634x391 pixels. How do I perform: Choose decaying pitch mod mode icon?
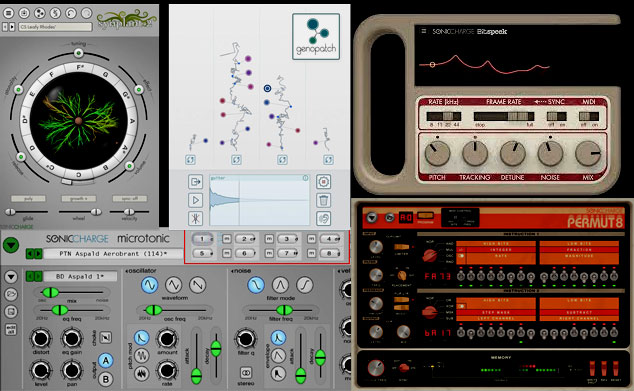(x=142, y=337)
